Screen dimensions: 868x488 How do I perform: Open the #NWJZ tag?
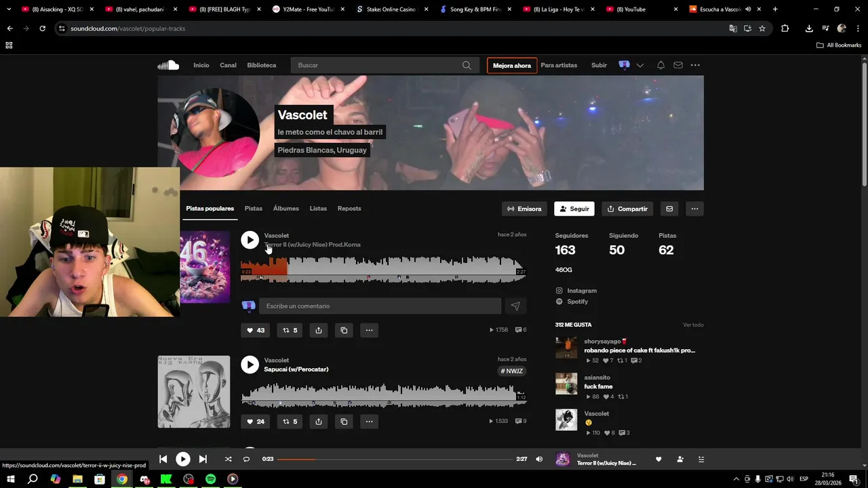[x=512, y=371]
